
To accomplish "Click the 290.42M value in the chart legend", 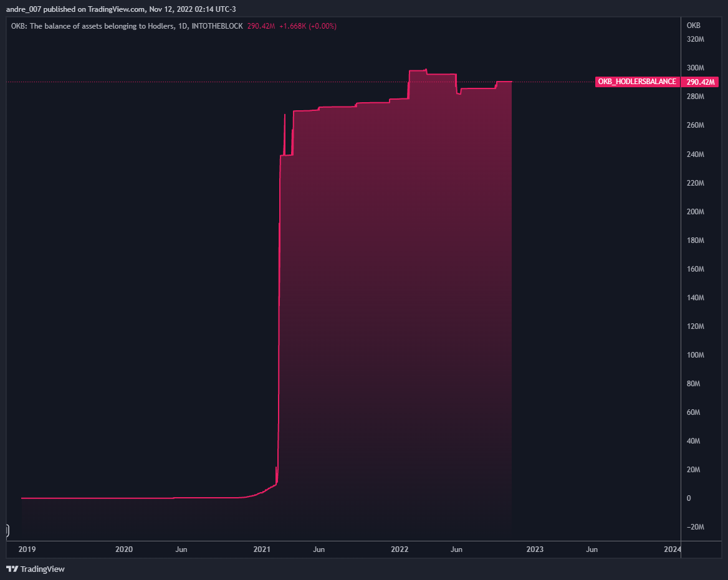I will 261,26.
